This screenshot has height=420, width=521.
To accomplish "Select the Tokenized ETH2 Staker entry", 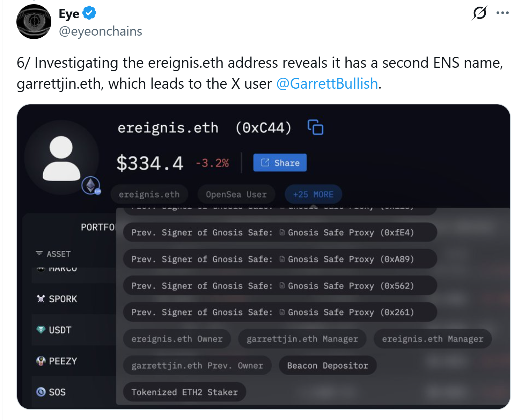I will pos(184,392).
